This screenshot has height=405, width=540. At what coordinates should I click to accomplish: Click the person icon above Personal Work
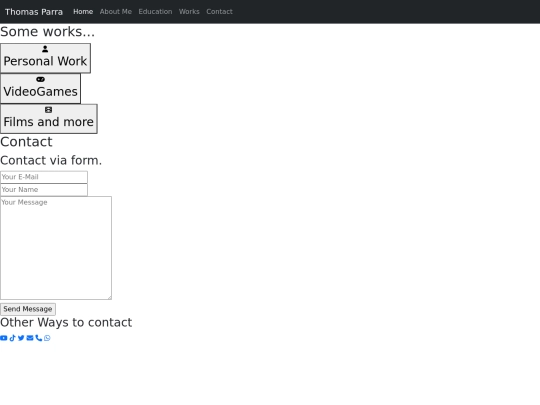[45, 49]
